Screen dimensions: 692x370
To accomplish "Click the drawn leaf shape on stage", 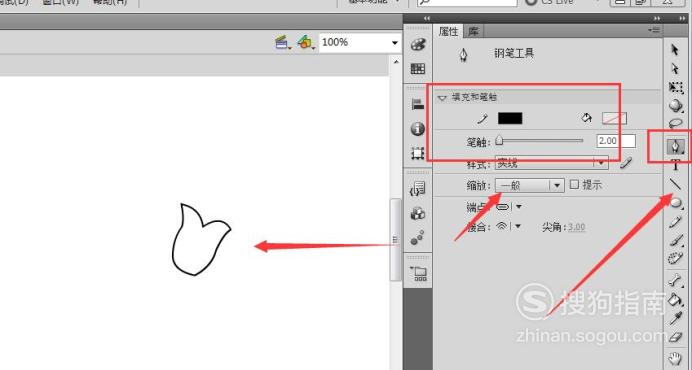I will [201, 240].
